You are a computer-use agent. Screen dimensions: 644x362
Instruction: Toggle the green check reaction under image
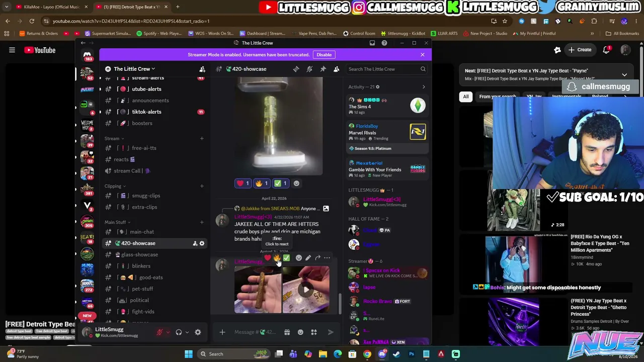[280, 184]
